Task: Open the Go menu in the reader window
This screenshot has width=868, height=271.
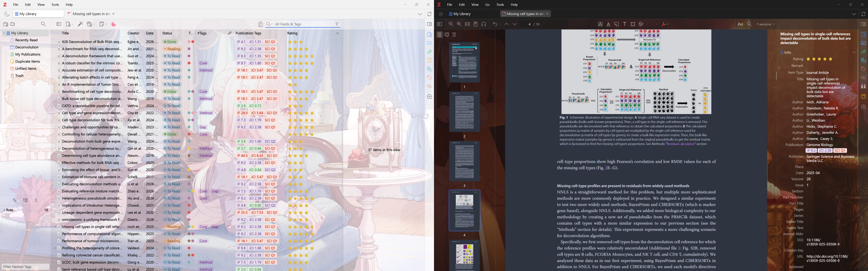Action: click(x=488, y=5)
